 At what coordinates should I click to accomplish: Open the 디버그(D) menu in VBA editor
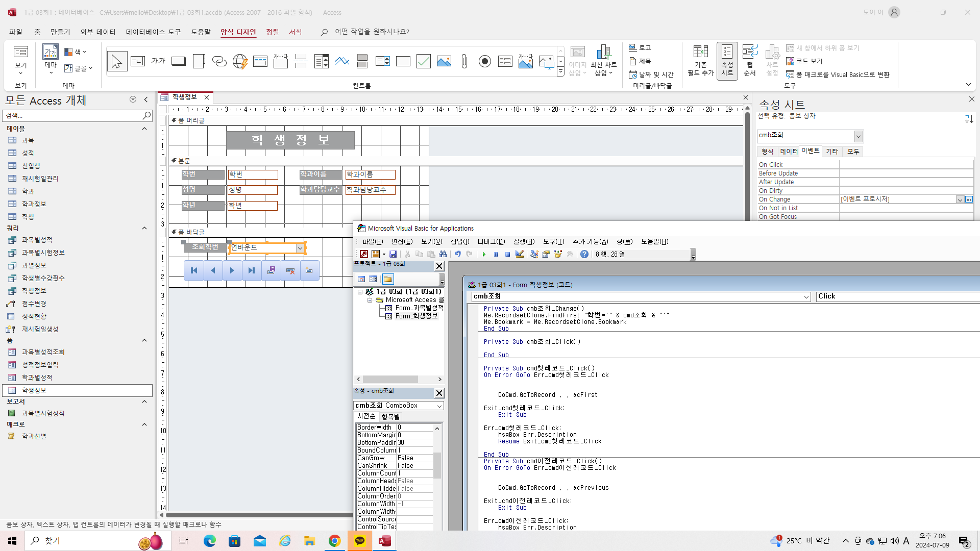(x=491, y=241)
